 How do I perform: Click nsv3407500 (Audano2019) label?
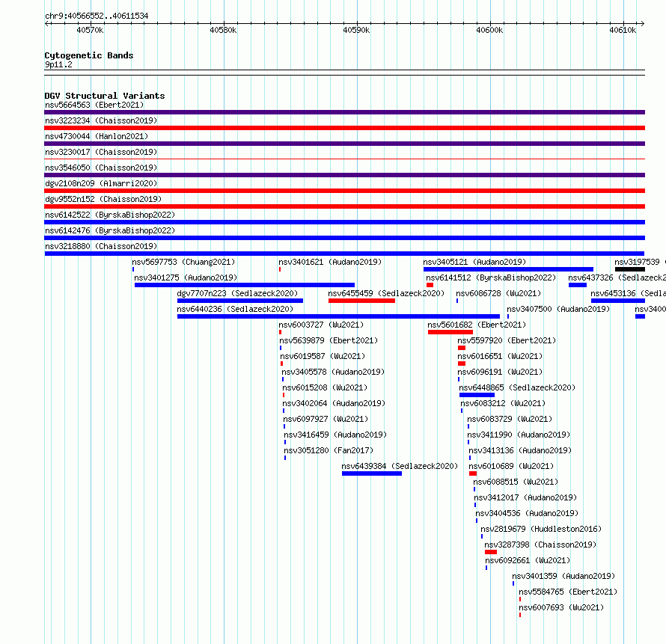tap(558, 309)
